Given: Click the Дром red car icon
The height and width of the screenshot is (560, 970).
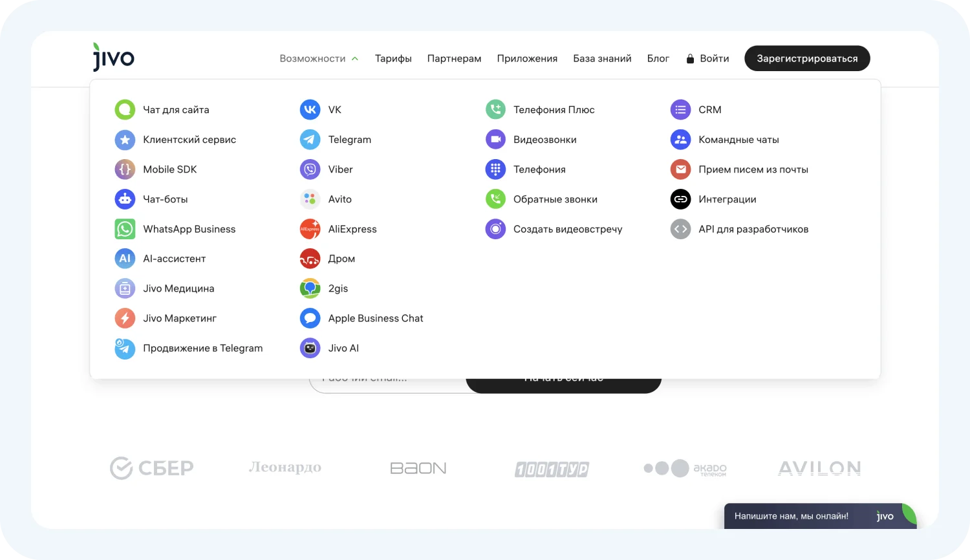Looking at the screenshot, I should click(310, 259).
